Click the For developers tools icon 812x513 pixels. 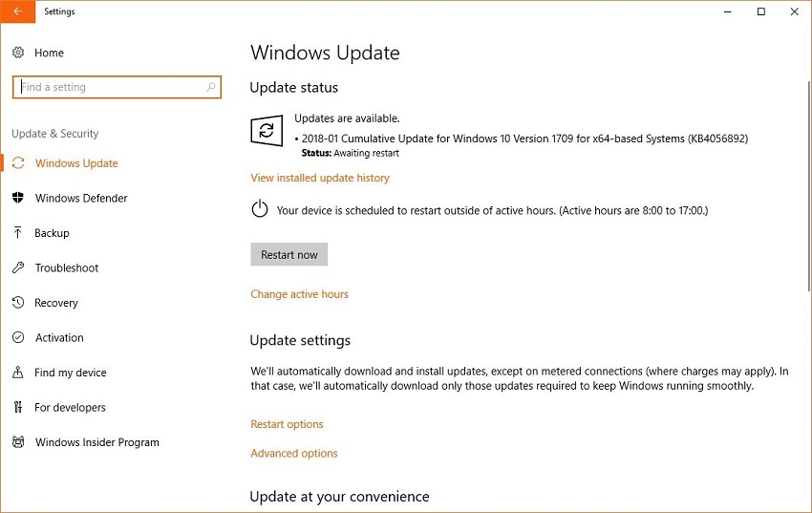(x=18, y=408)
